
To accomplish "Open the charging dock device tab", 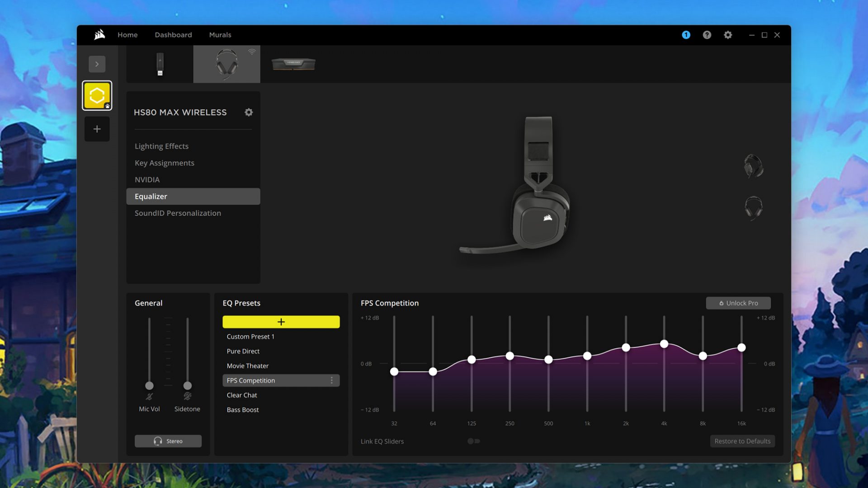I will 293,63.
